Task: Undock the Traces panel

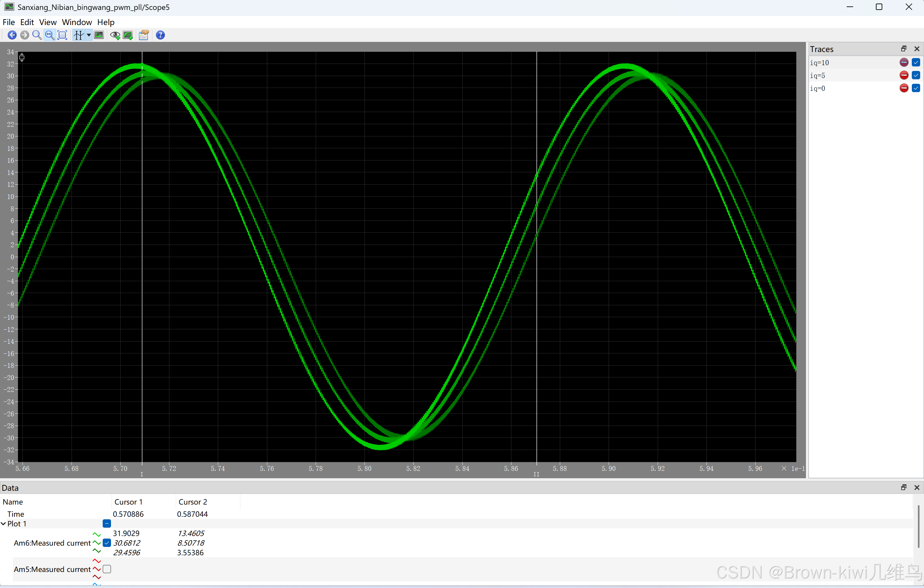Action: coord(904,49)
